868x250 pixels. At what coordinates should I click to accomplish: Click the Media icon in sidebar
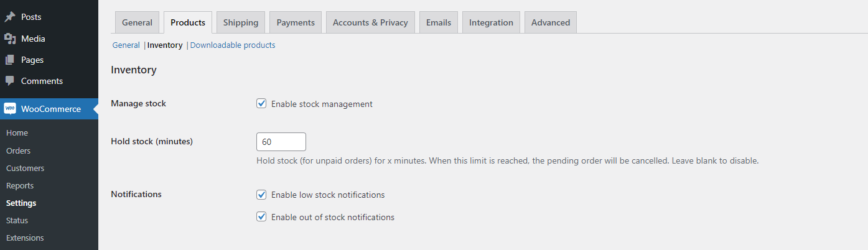point(10,39)
